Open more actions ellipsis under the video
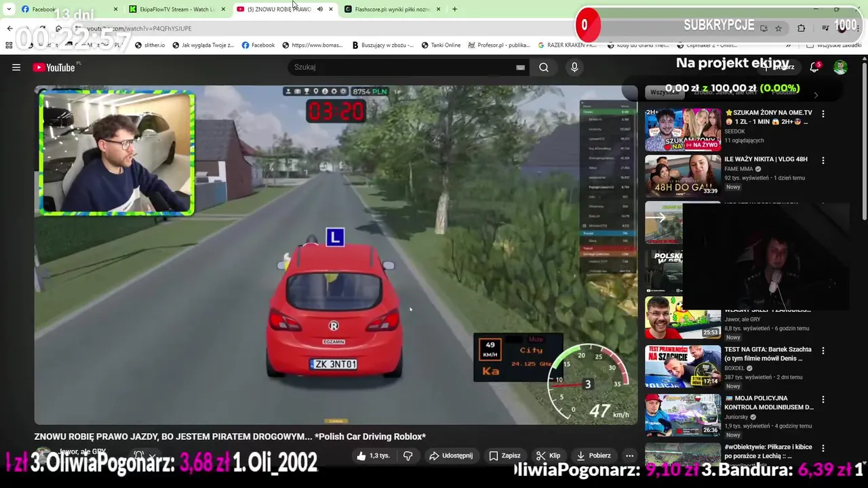Viewport: 868px width, 488px height. (629, 455)
